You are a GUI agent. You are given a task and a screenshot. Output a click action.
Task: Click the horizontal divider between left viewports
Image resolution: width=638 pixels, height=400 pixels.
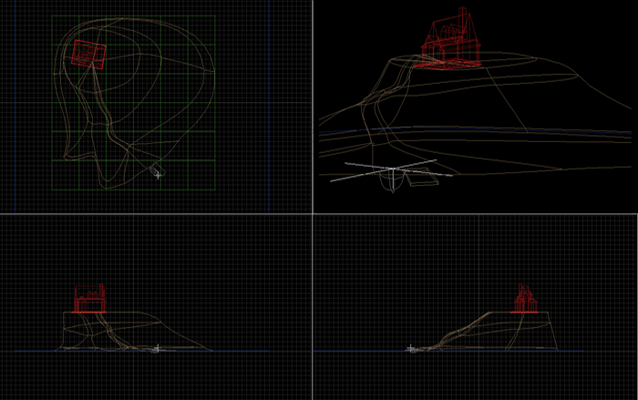(155, 213)
